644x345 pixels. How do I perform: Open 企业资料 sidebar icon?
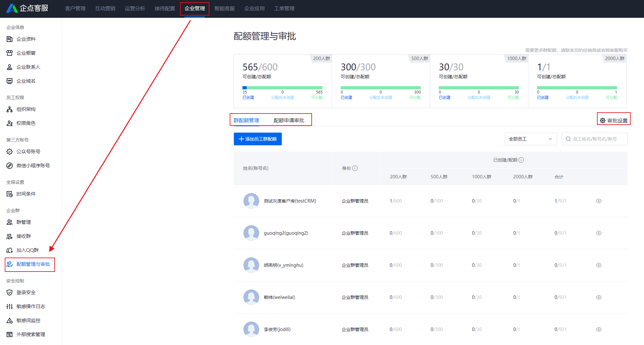10,39
